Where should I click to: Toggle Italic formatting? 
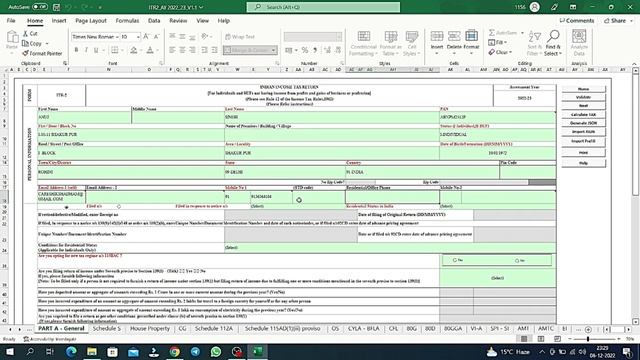pyautogui.click(x=86, y=50)
